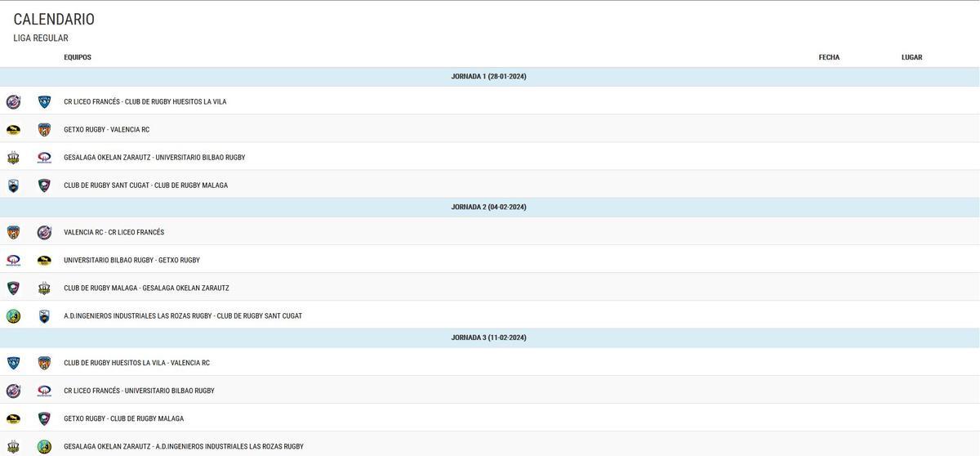Select match A.D. Ingenieros Industriales - Sant Cugat
Viewport: 980px width, 456px height.
(183, 316)
